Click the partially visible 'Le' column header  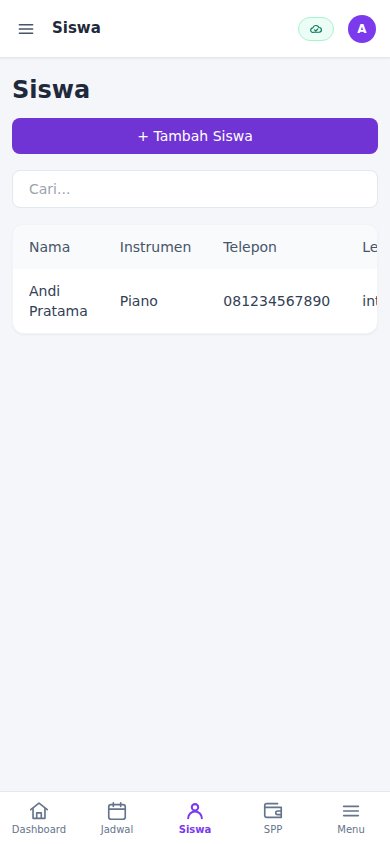tap(370, 247)
